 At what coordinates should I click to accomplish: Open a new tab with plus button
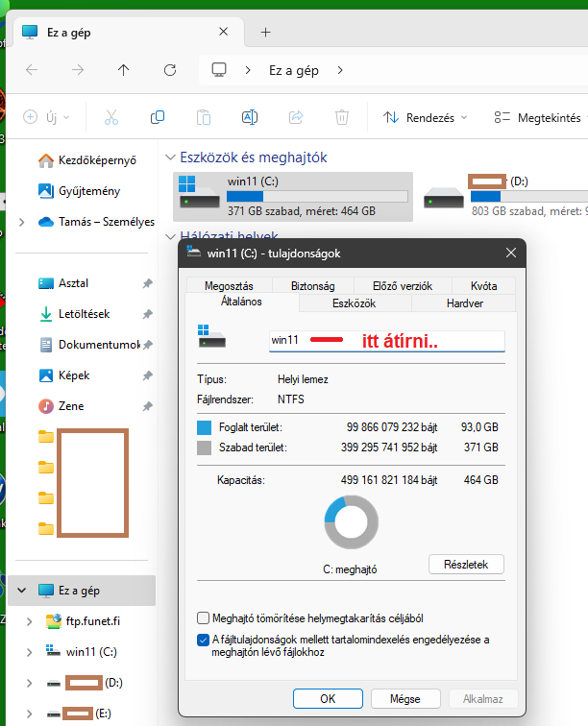tap(265, 33)
